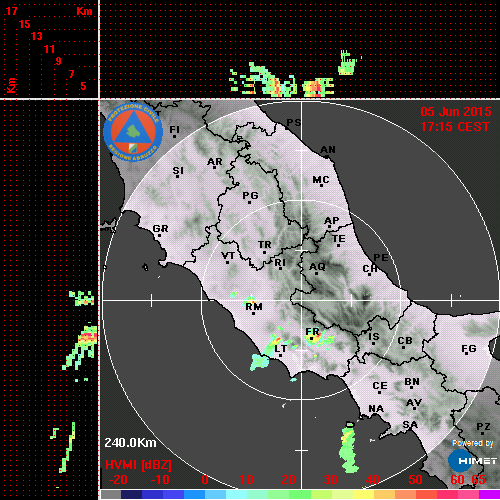Click the '5' km height label
500x500 pixels.
[83, 86]
